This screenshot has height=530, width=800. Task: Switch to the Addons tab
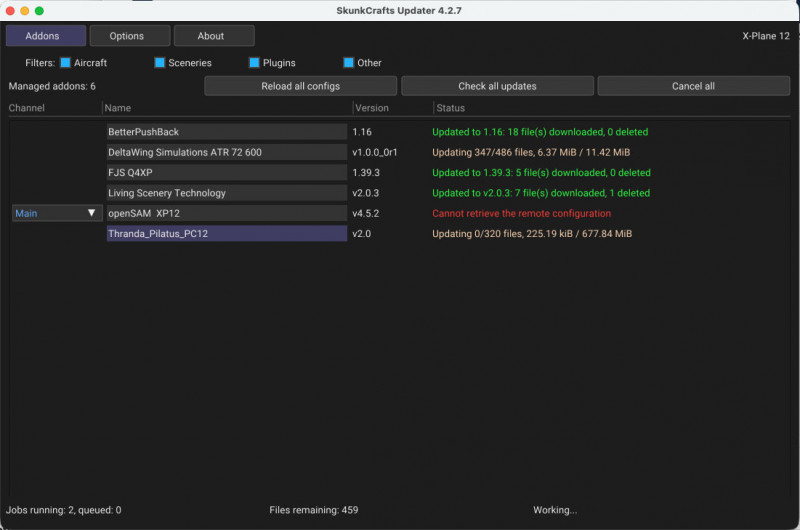tap(46, 36)
